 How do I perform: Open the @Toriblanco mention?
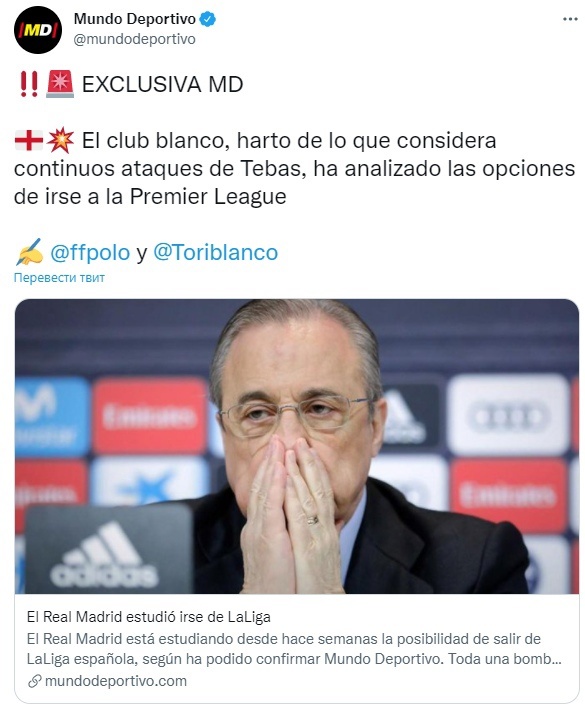pyautogui.click(x=216, y=252)
